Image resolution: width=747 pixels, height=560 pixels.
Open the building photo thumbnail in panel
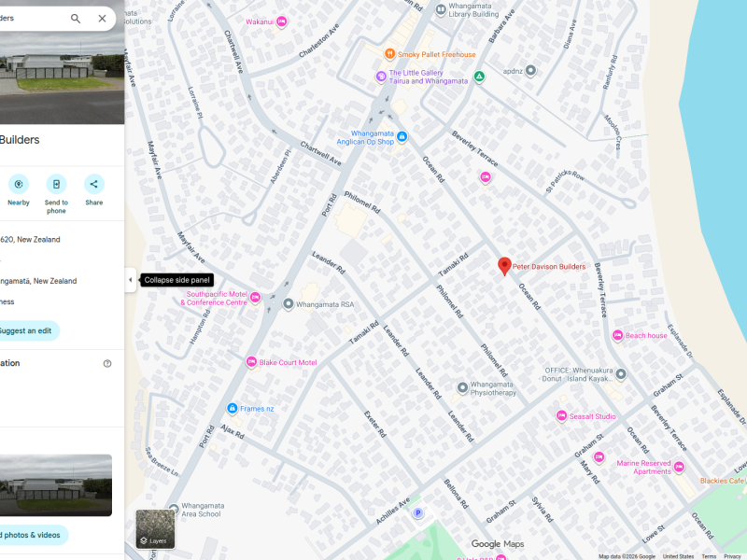(56, 485)
